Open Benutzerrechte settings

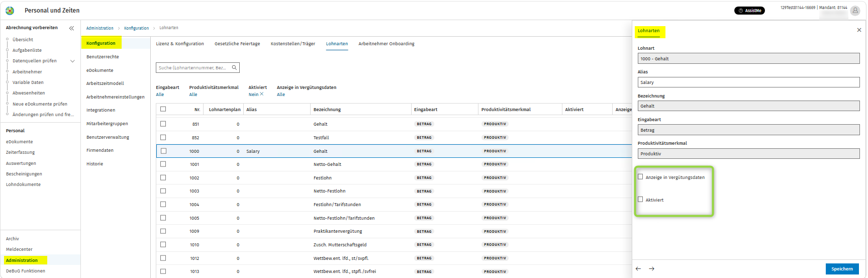pos(103,57)
